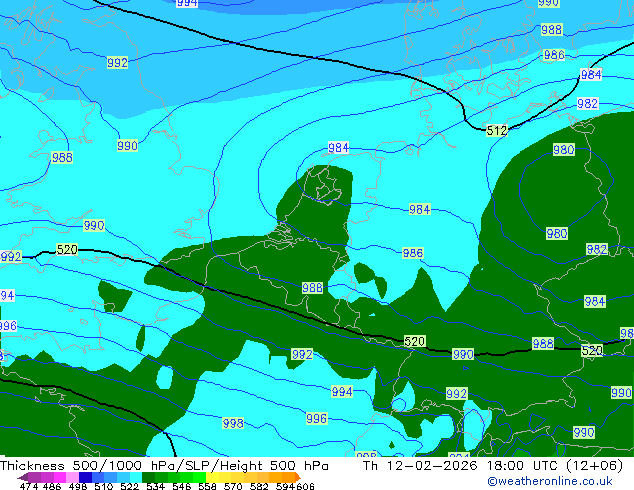Click the 986 isobar label in the map center
The image size is (634, 490).
point(413,253)
